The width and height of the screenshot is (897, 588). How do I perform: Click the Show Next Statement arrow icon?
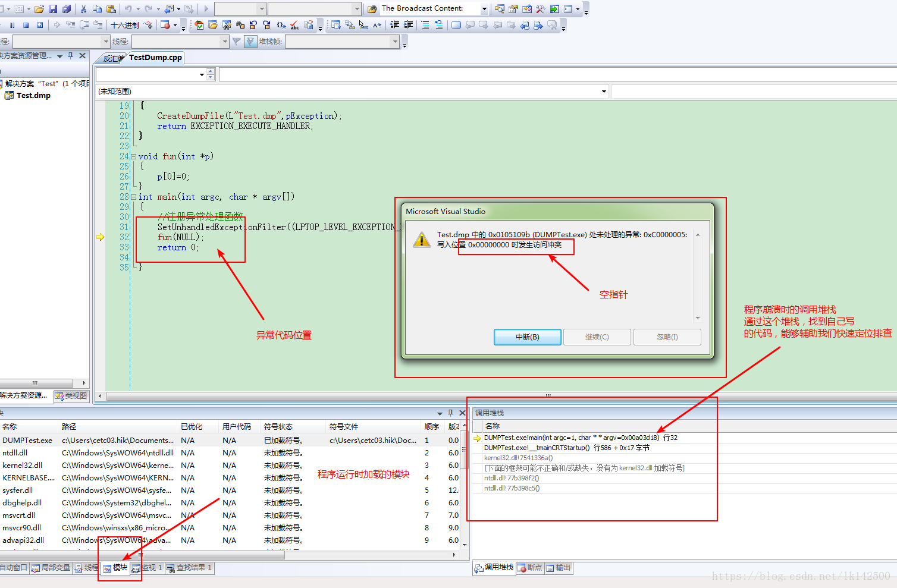click(x=57, y=25)
